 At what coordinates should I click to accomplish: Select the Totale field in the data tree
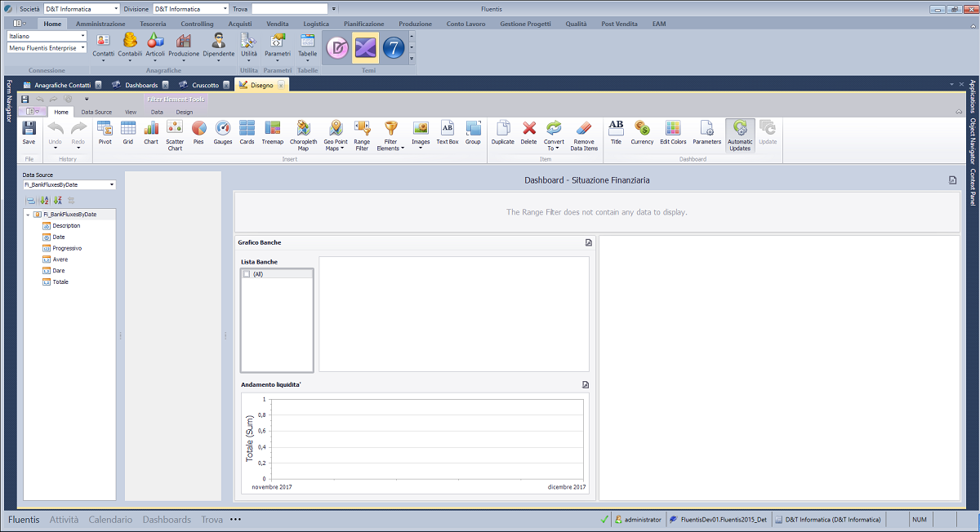(x=60, y=282)
